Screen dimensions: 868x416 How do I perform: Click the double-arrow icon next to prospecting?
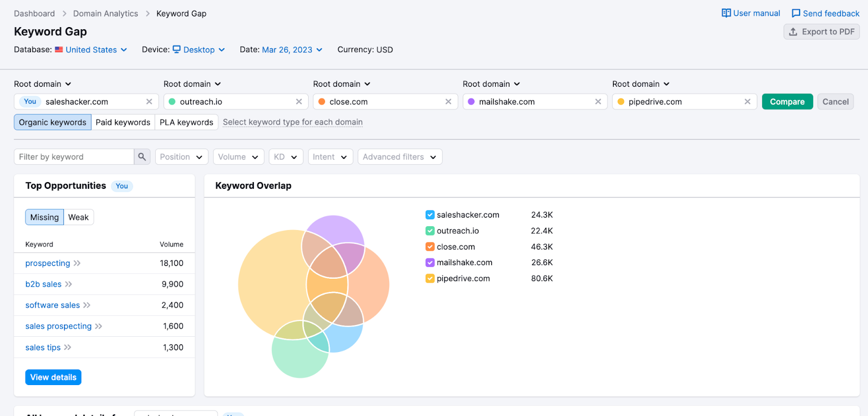[x=77, y=263]
